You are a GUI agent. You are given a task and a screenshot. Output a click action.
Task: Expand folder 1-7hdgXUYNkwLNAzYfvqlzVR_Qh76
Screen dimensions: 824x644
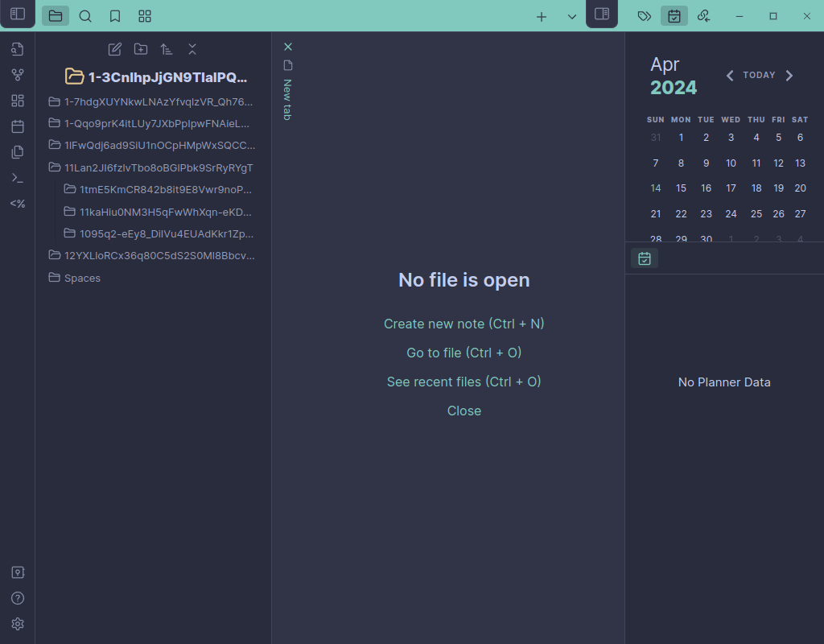coord(150,102)
